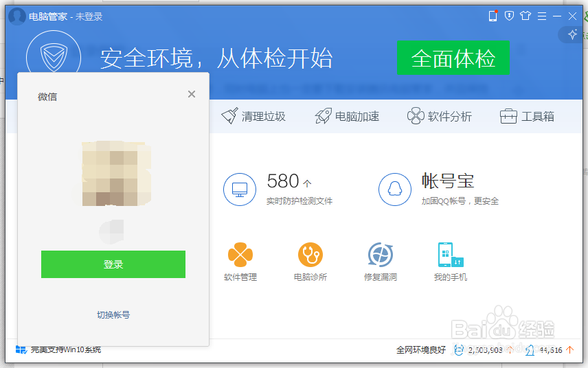Open 电脑诊所 stethoscope icon
The height and width of the screenshot is (368, 588).
310,255
